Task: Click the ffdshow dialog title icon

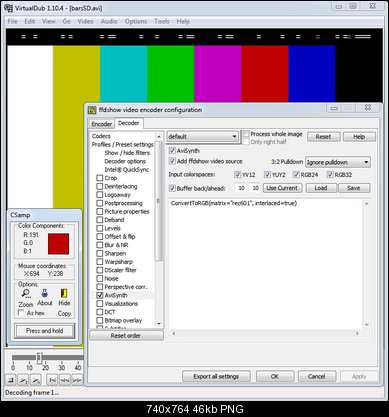Action: 92,110
